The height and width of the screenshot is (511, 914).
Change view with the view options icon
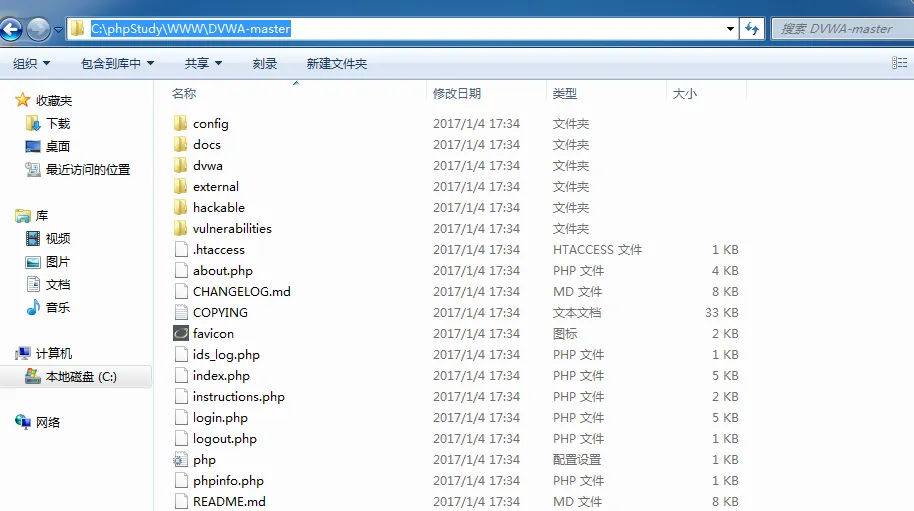(899, 63)
